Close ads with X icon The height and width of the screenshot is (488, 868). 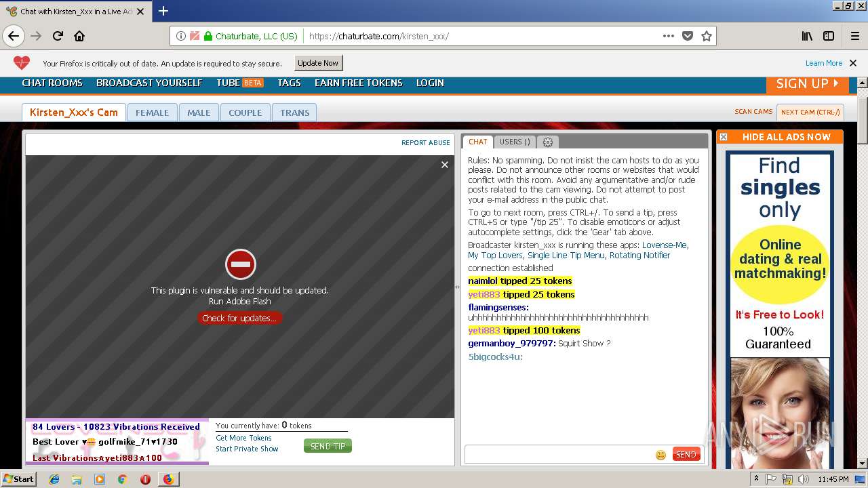pyautogui.click(x=724, y=137)
